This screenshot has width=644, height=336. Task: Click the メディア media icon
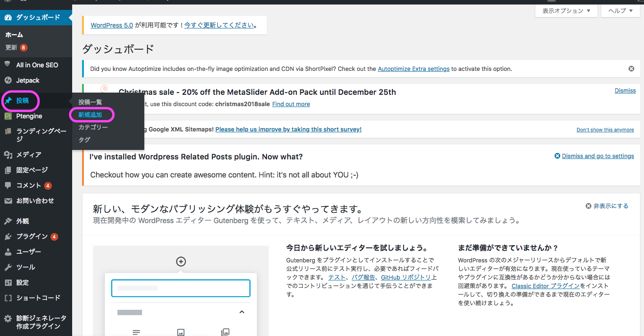pyautogui.click(x=8, y=154)
